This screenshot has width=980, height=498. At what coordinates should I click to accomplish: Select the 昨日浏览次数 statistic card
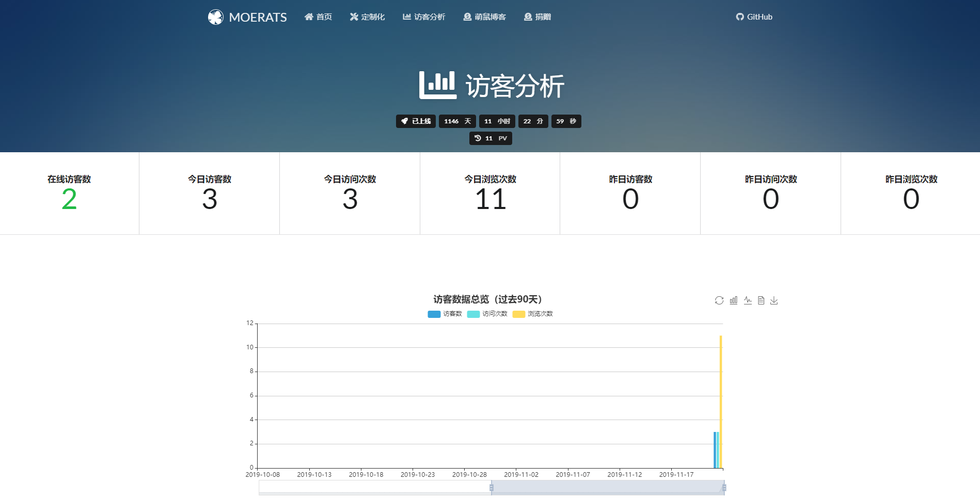(911, 194)
